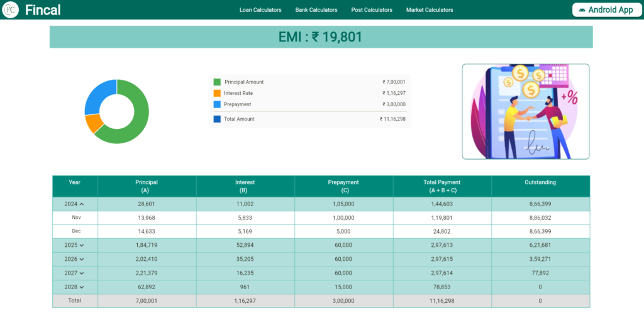Open Loan Calculators menu
The width and height of the screenshot is (644, 313).
pyautogui.click(x=260, y=10)
